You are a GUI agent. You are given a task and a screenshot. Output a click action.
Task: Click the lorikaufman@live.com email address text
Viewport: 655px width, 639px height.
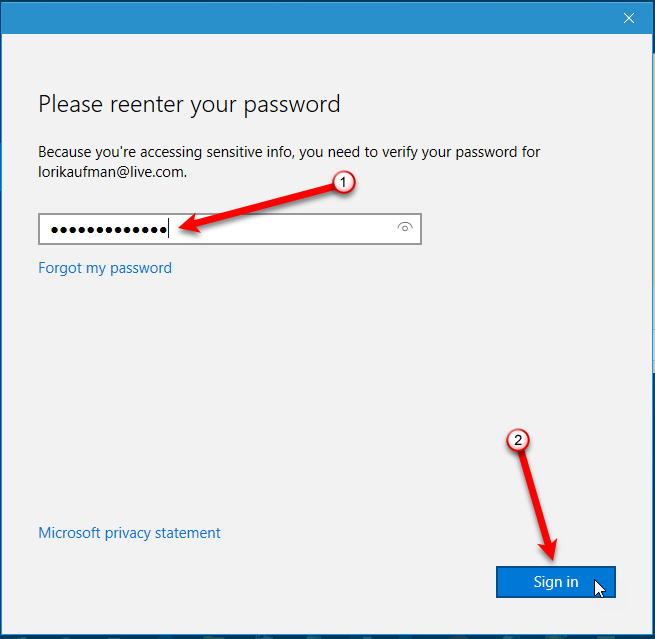click(x=112, y=172)
